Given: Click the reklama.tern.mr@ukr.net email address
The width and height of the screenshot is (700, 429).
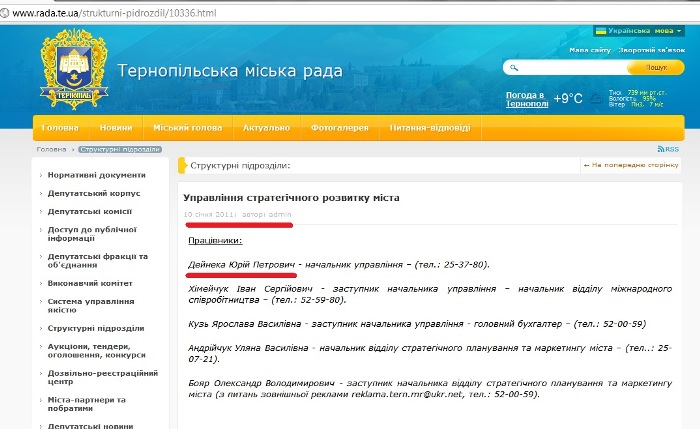Looking at the screenshot, I should click(407, 394).
